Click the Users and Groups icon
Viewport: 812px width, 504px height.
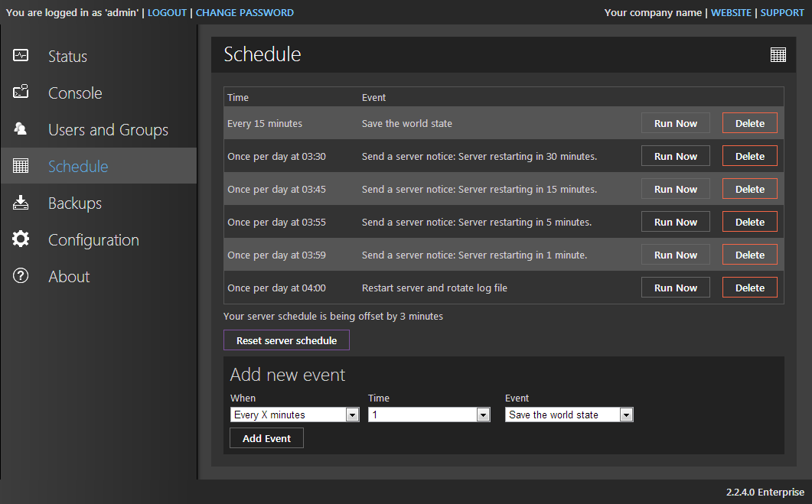21,129
